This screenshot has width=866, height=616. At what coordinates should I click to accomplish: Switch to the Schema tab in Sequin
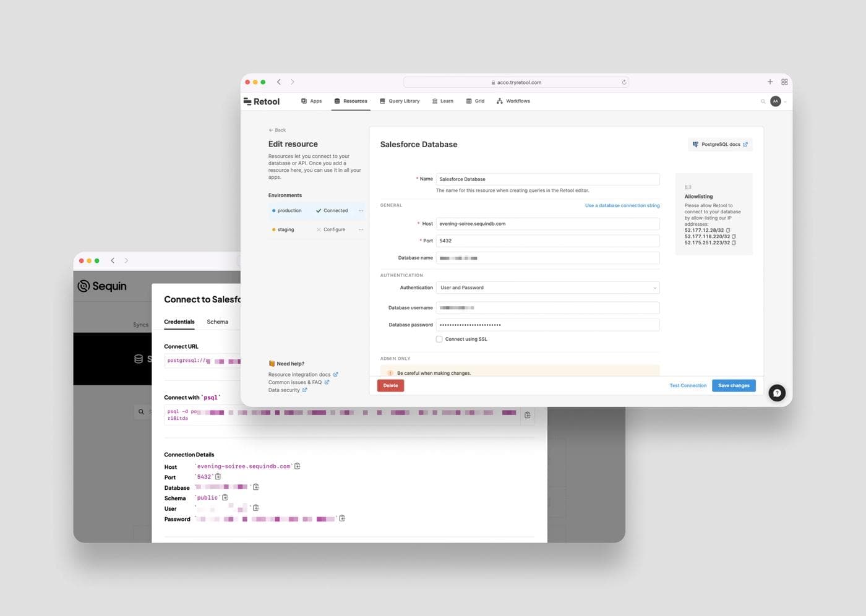pyautogui.click(x=217, y=322)
